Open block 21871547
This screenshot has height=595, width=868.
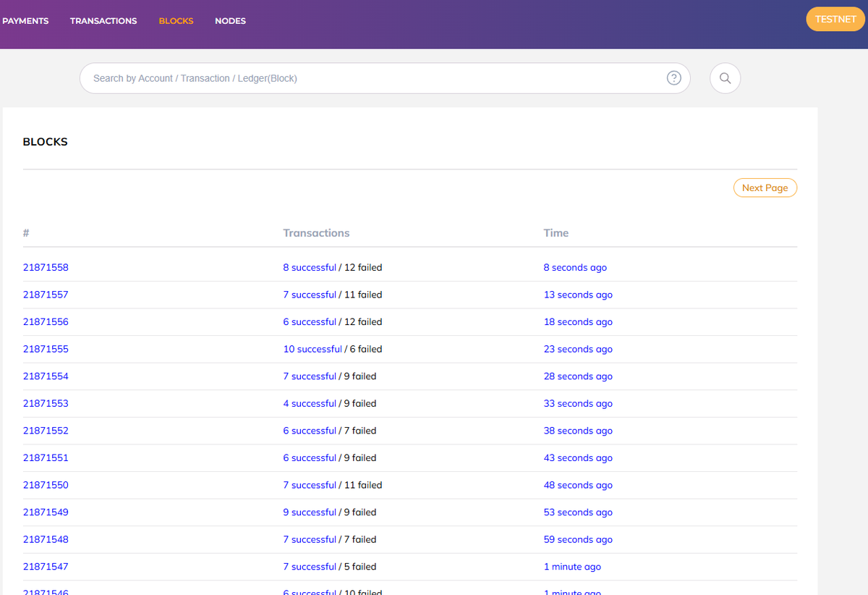coord(46,567)
